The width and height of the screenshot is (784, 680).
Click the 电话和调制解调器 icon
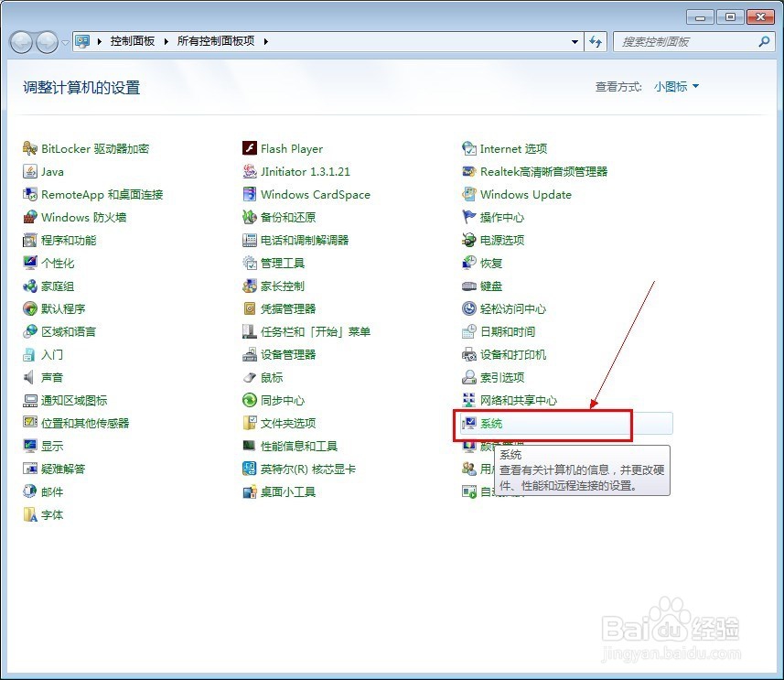point(250,240)
